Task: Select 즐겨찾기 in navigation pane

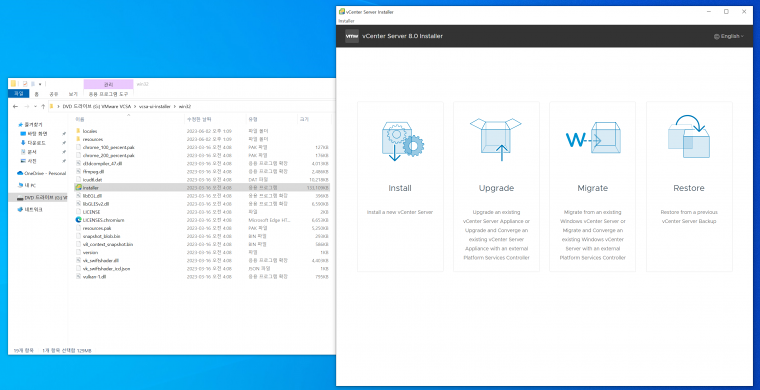Action: [x=30, y=125]
